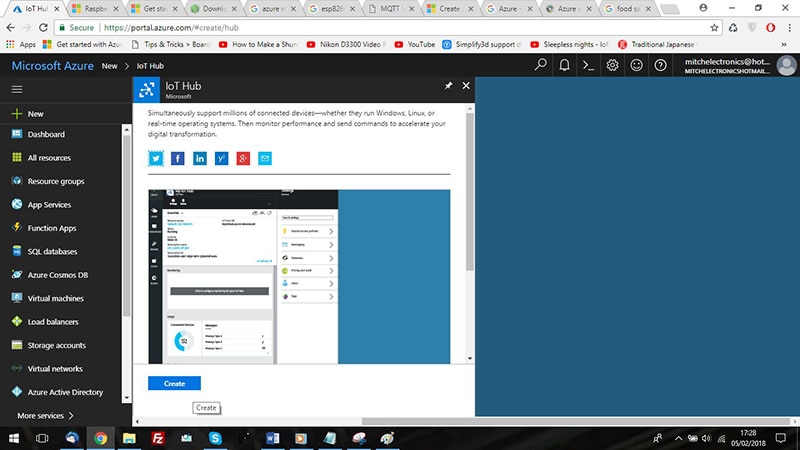
Task: Click the IoT Hub preview screenshot
Action: click(299, 275)
